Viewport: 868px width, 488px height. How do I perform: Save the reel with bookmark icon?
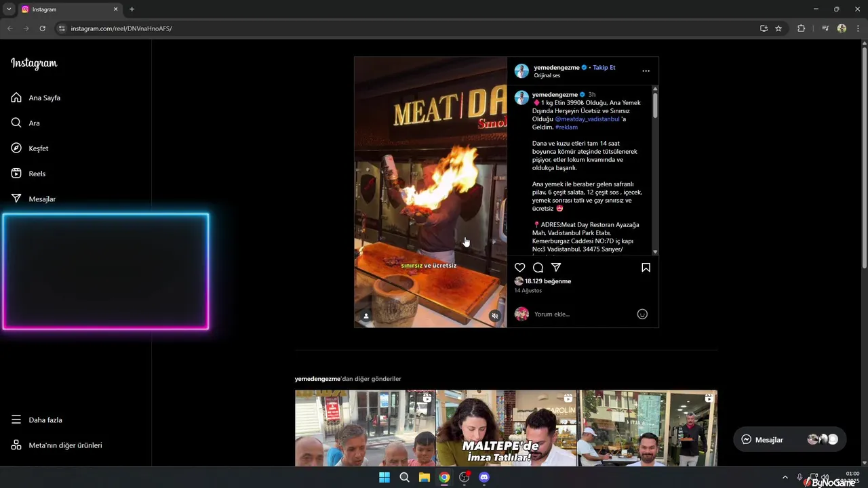click(x=646, y=268)
